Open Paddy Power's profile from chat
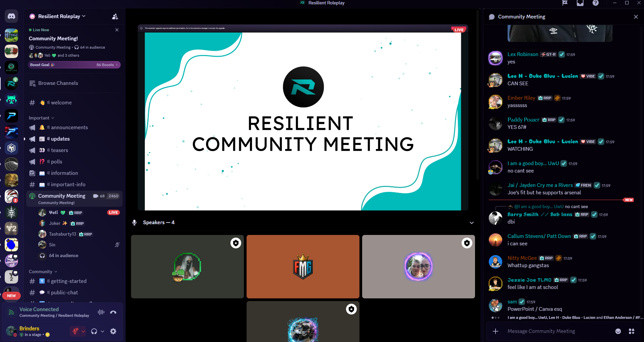 point(523,120)
